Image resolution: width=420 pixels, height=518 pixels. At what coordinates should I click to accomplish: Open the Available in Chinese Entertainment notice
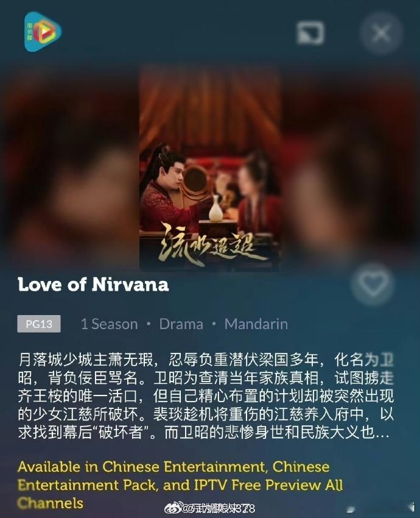[180, 485]
